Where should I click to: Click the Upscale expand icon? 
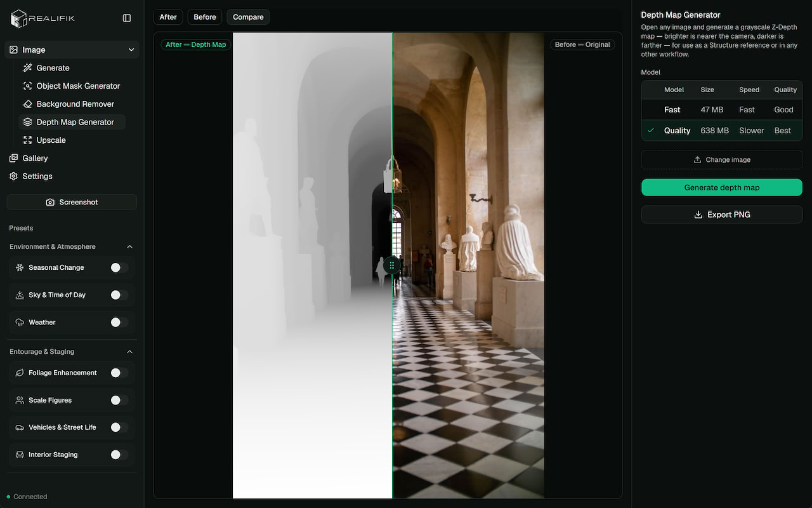coord(27,140)
